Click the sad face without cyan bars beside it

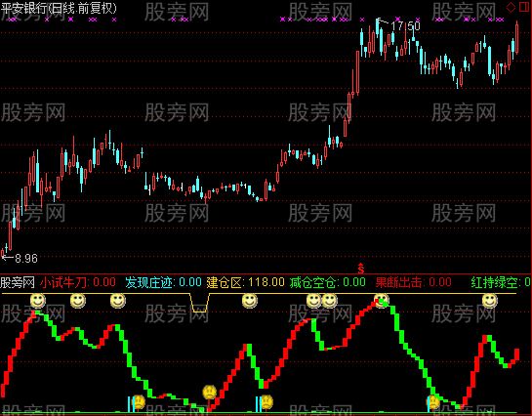(210, 393)
